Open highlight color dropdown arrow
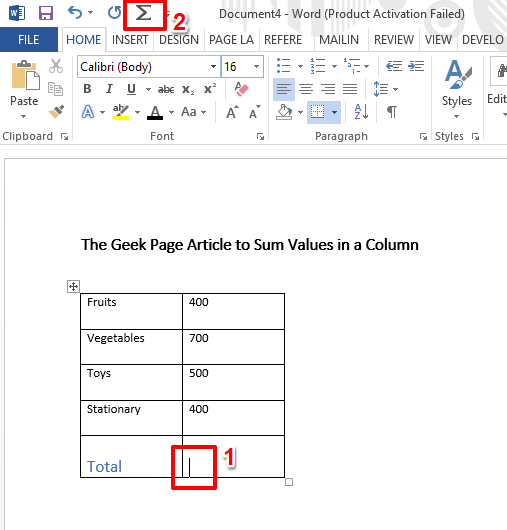The image size is (507, 530). click(x=137, y=112)
